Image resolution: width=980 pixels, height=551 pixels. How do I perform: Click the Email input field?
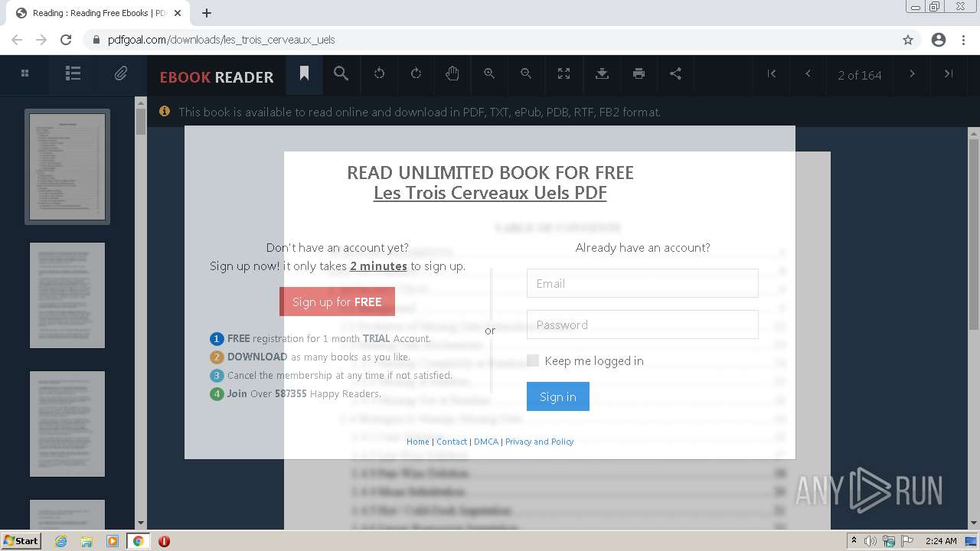click(x=642, y=283)
